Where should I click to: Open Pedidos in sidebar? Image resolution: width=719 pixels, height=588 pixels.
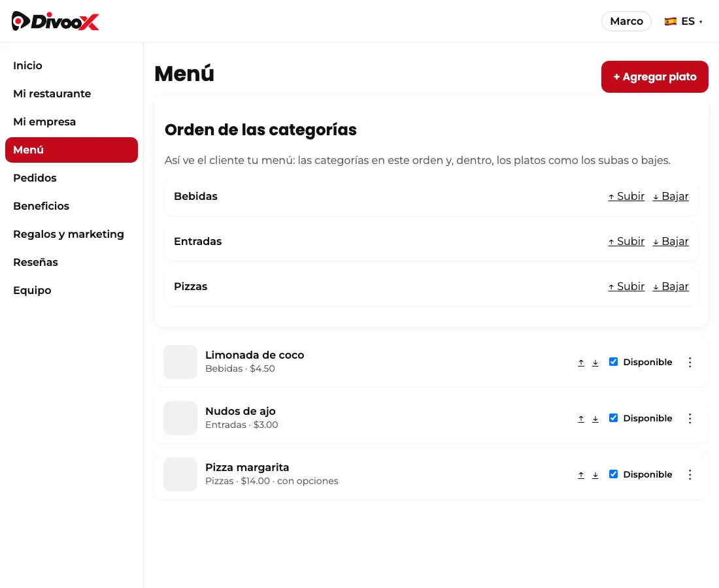pyautogui.click(x=71, y=178)
